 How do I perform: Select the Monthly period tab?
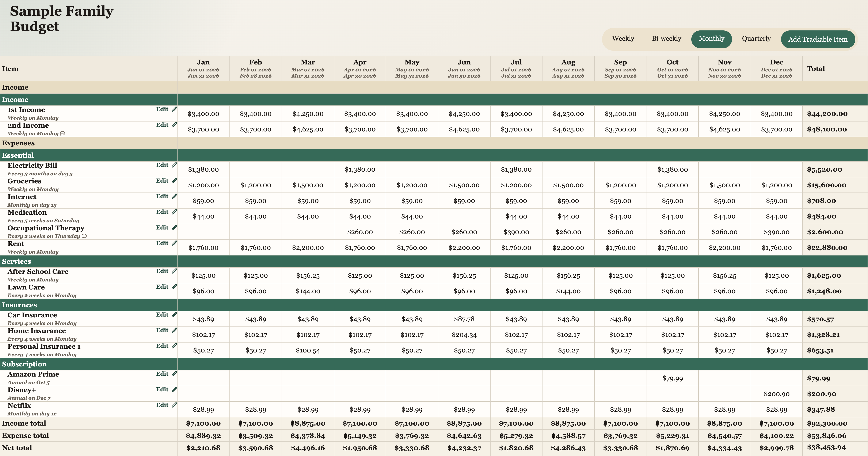tap(711, 39)
